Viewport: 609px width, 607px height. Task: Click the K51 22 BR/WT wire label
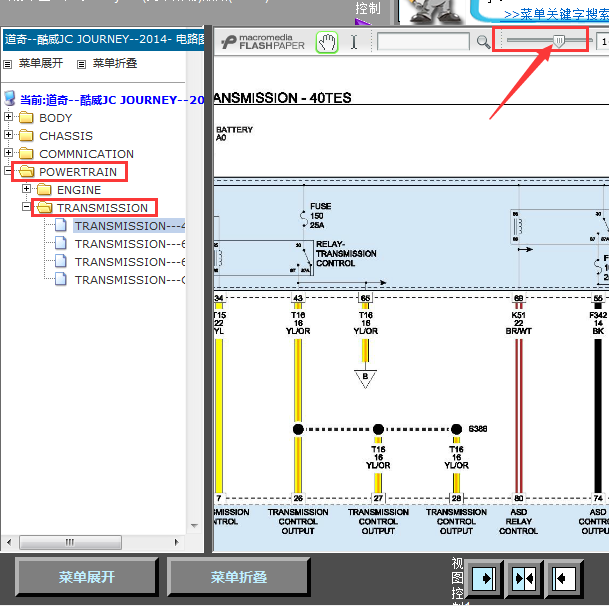518,323
